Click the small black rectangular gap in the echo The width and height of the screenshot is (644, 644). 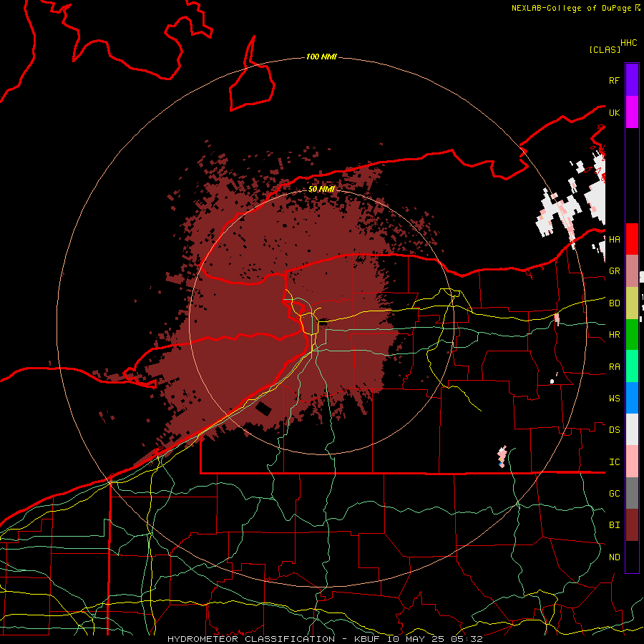[263, 409]
